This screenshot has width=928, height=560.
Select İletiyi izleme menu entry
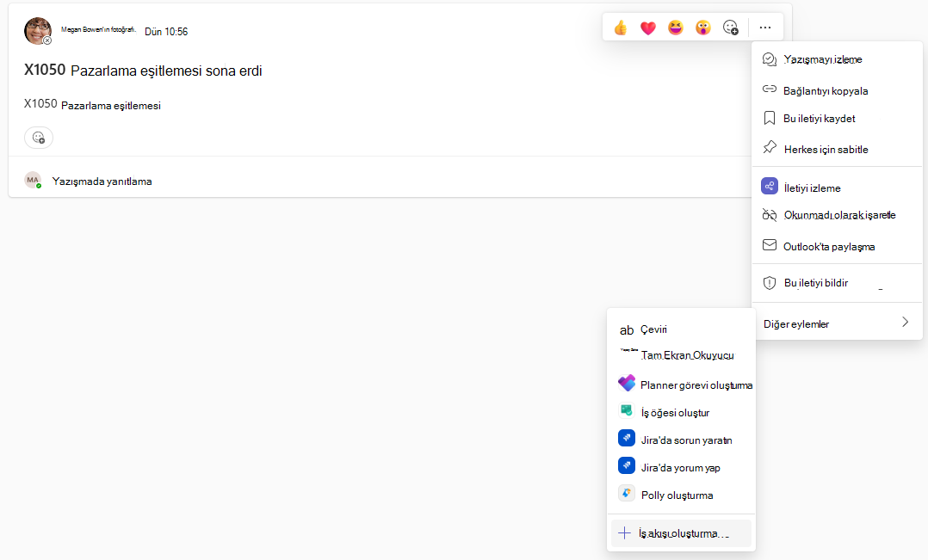click(837, 188)
